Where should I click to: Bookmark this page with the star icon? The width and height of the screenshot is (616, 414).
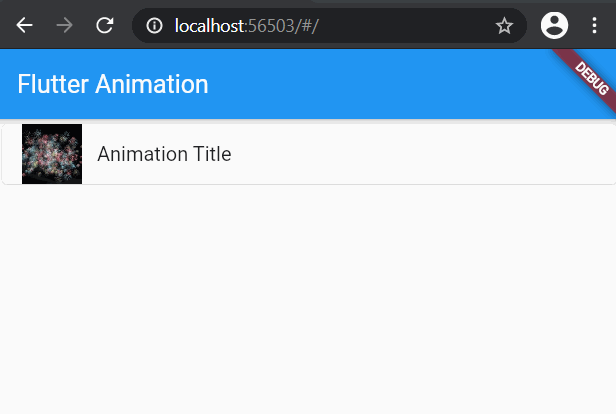[x=504, y=26]
